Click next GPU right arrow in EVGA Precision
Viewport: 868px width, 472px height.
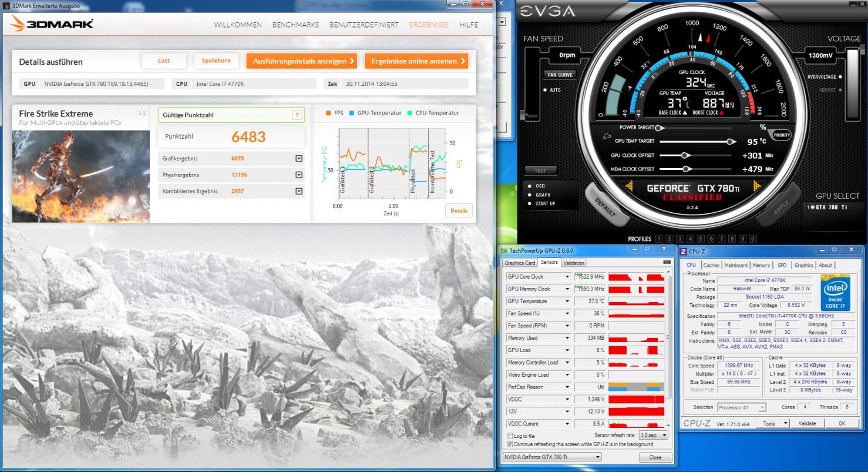(x=756, y=186)
